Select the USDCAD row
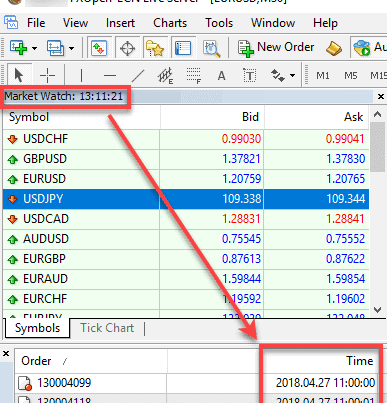The width and height of the screenshot is (387, 403). coord(186,219)
